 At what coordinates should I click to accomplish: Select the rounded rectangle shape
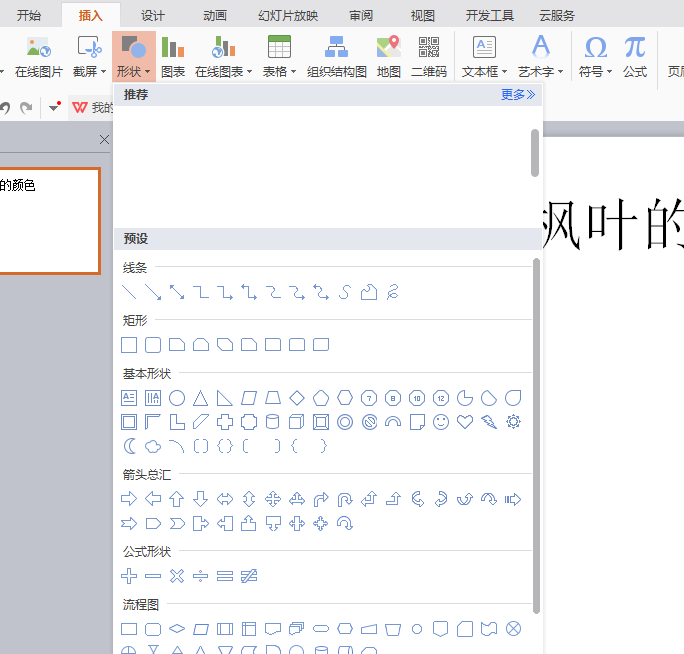tap(153, 345)
